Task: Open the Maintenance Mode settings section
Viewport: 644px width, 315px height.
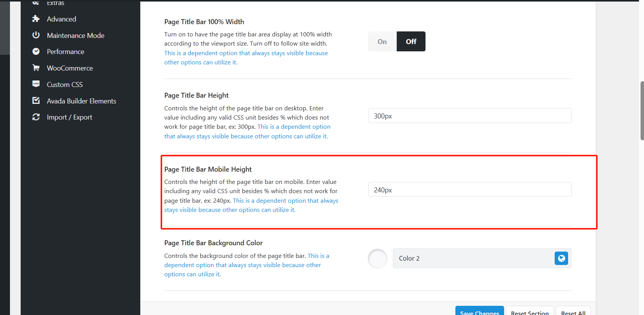Action: coord(76,35)
